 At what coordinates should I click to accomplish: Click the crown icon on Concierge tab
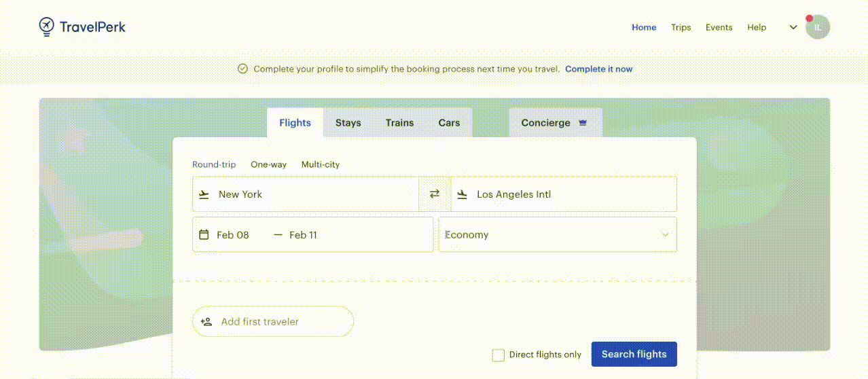[583, 123]
